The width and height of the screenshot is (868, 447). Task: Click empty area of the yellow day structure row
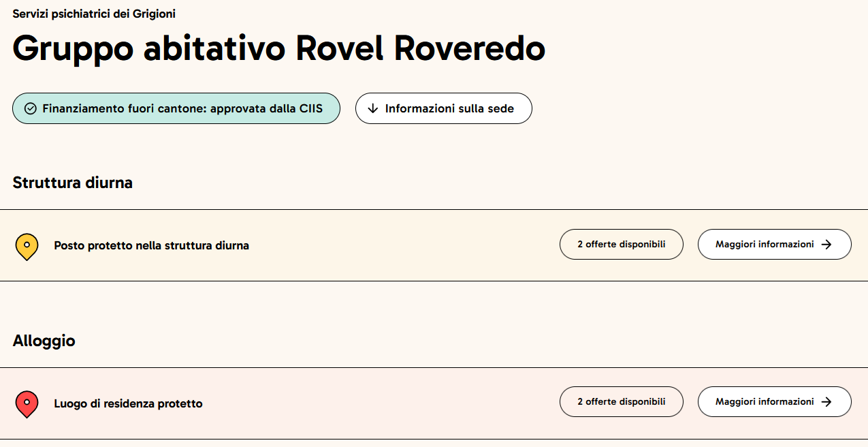[402, 245]
